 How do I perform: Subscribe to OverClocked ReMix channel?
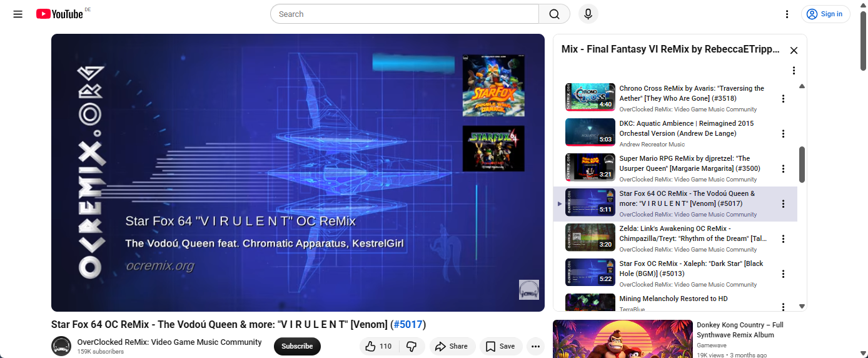tap(297, 346)
